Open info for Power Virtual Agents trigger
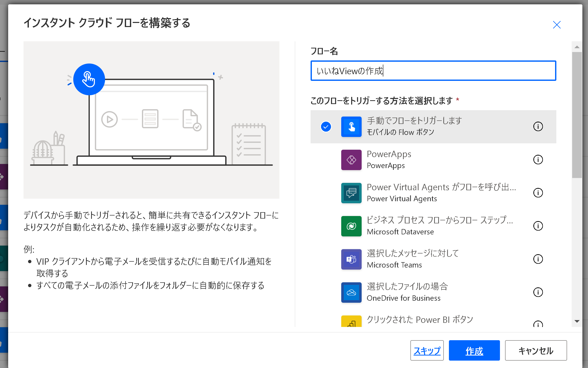Viewport: 588px width, 368px height. [x=538, y=193]
